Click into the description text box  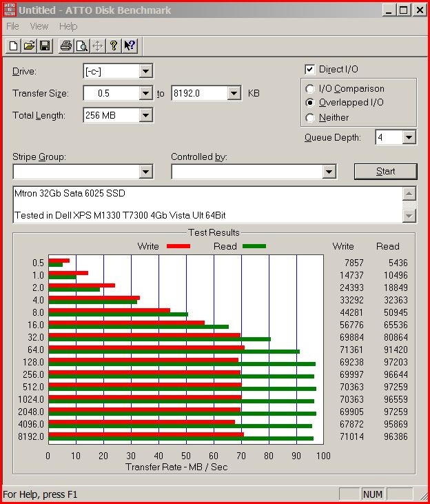pyautogui.click(x=207, y=205)
